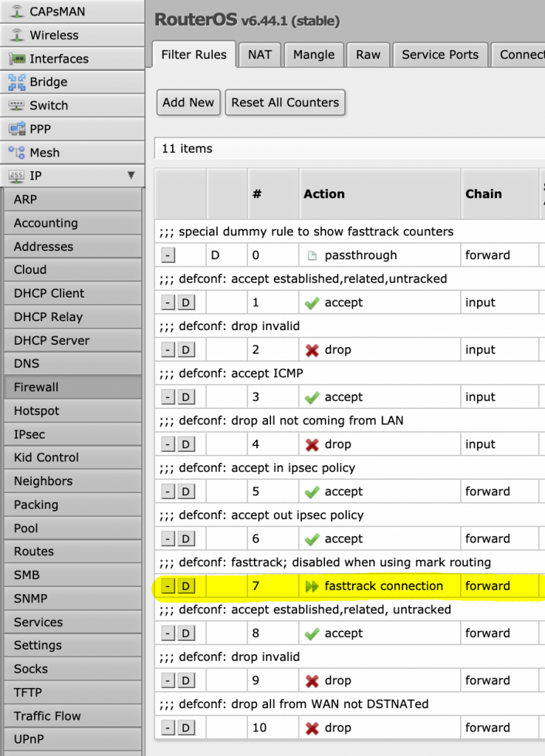Click the Add New button
This screenshot has width=545, height=756.
tap(188, 103)
